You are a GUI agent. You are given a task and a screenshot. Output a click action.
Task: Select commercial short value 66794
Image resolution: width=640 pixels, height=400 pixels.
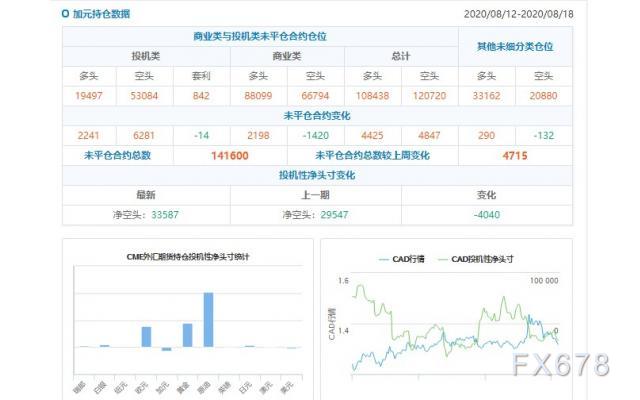[315, 96]
